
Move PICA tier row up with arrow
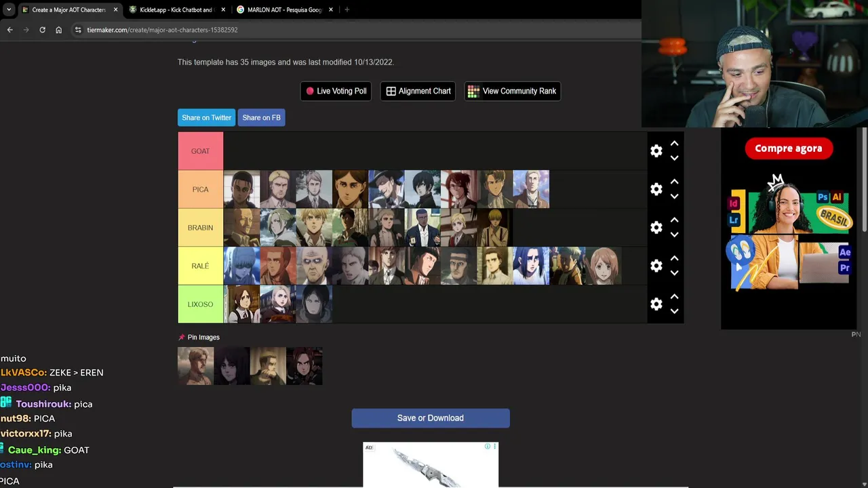[x=674, y=182]
